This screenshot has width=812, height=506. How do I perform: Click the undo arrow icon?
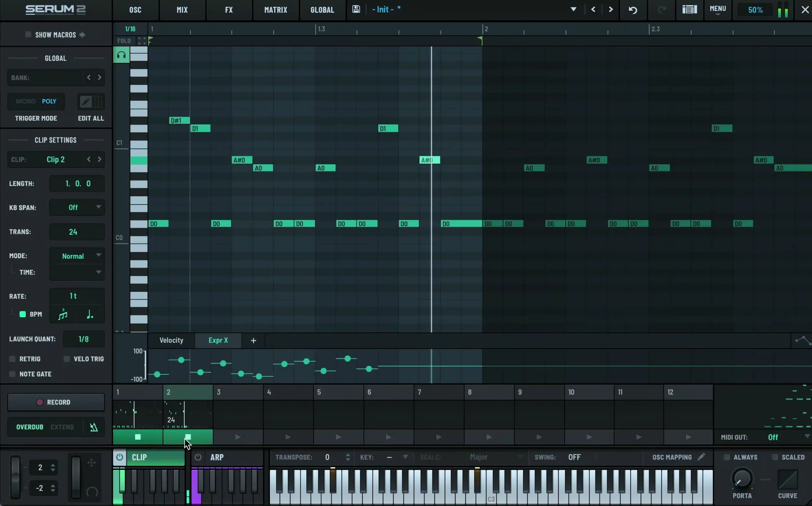(x=632, y=10)
